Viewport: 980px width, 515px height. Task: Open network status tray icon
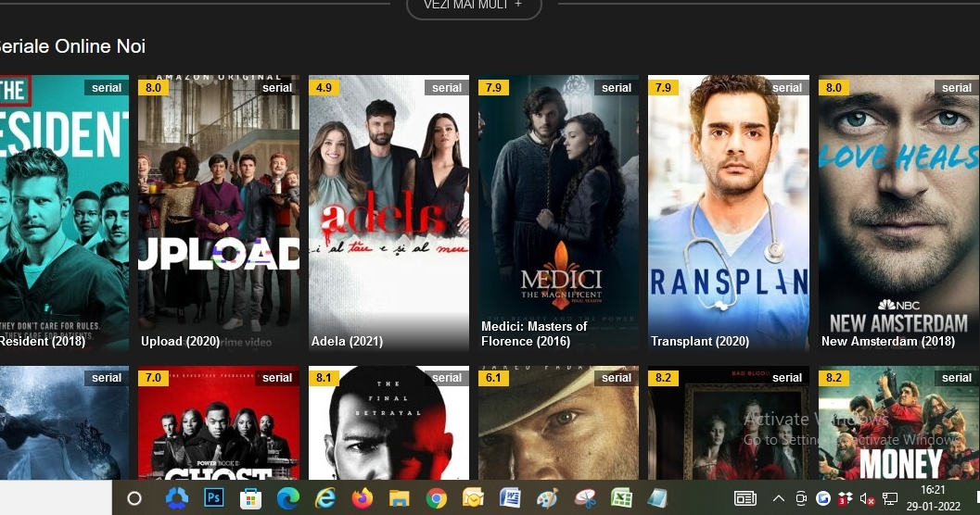(889, 498)
